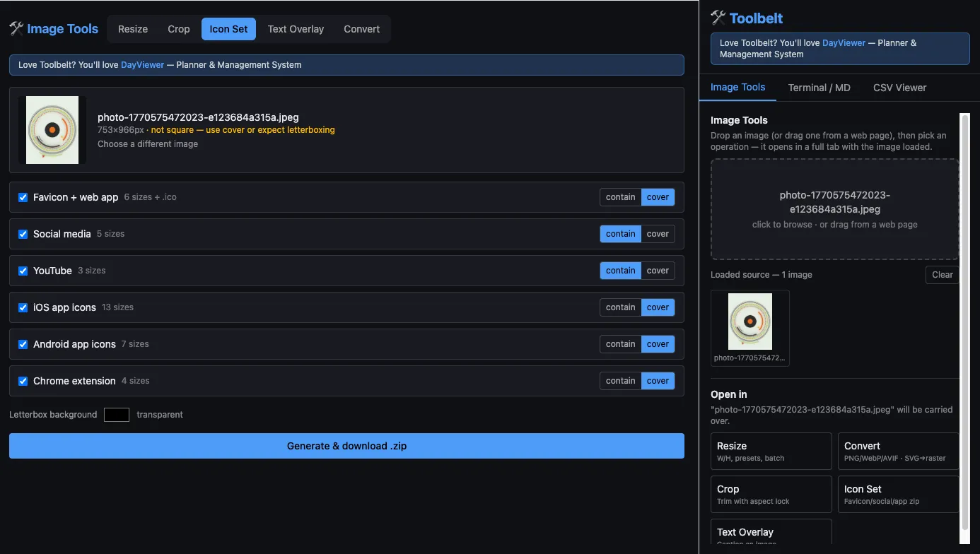Image resolution: width=980 pixels, height=554 pixels.
Task: Click the loaded source thumbnail in side panel
Action: (750, 328)
